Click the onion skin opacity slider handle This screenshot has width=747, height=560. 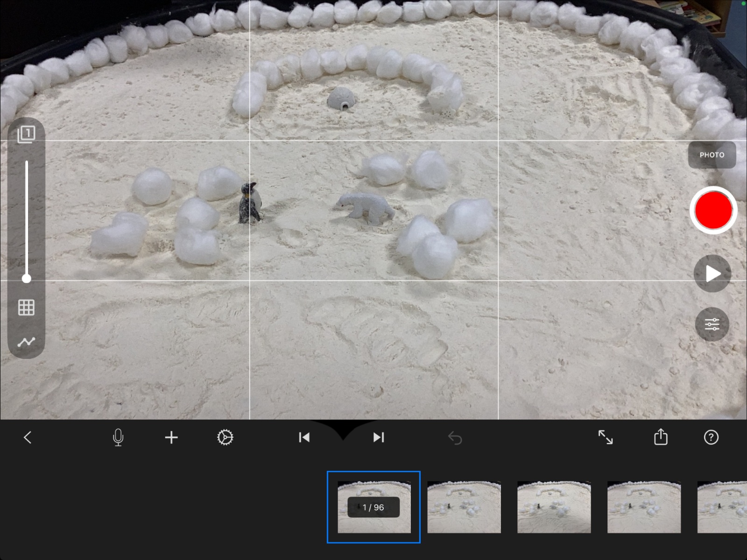(27, 279)
